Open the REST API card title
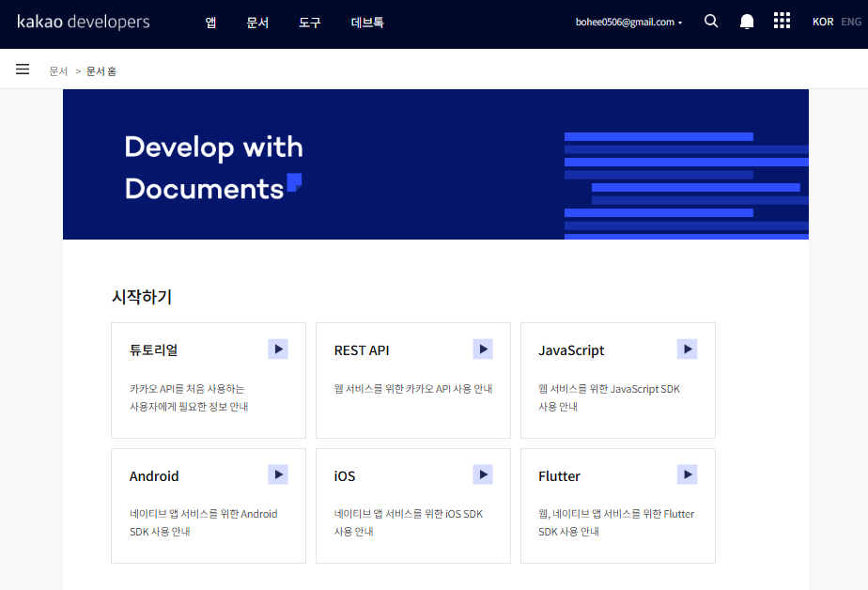 362,350
